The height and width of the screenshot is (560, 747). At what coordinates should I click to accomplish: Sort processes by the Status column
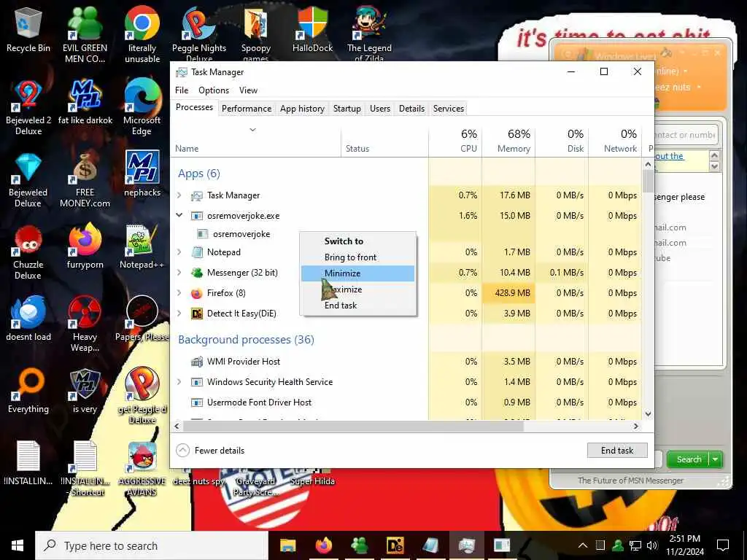[385, 141]
